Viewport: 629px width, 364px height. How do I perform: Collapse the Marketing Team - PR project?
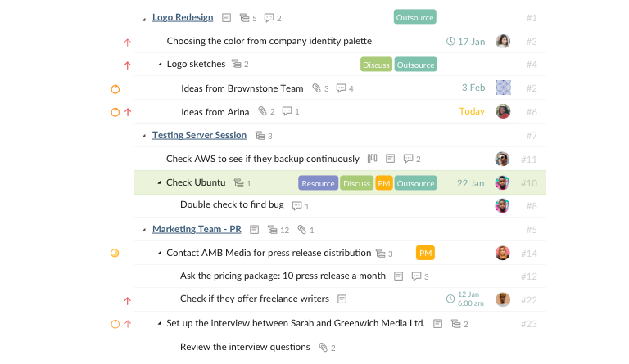click(x=143, y=230)
